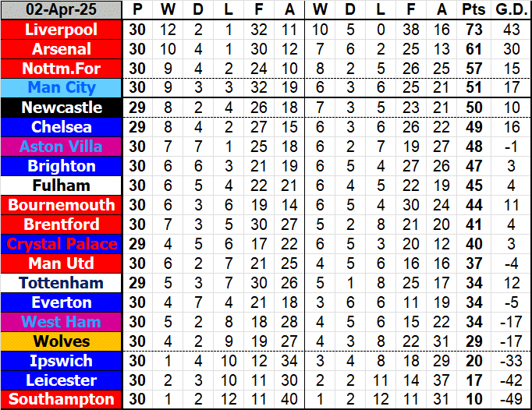Viewport: 532px width, 410px height.
Task: Select the Brighton team name
Action: point(62,166)
